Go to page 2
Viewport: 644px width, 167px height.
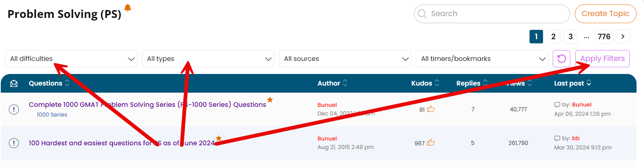click(x=553, y=37)
